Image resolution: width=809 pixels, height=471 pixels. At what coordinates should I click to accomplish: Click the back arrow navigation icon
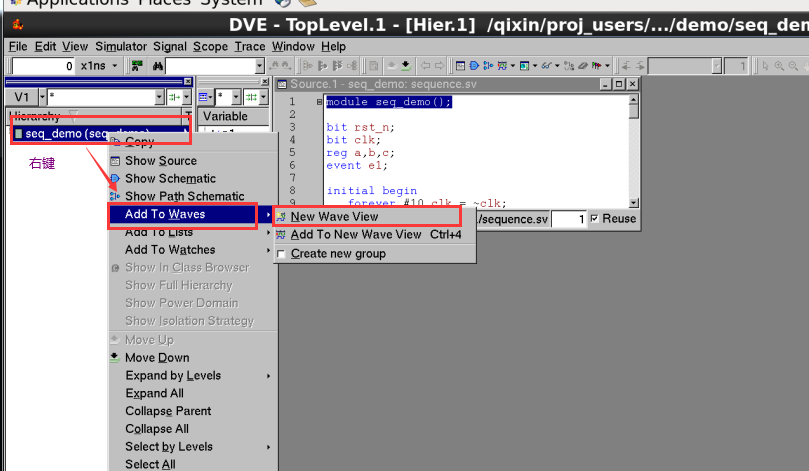click(425, 66)
